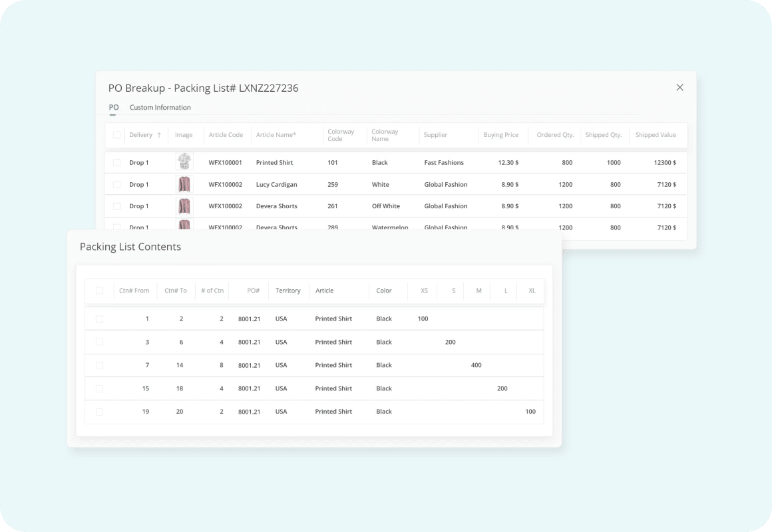Tick the checkbox for carton 19 to 20 row
The image size is (772, 532).
[99, 412]
